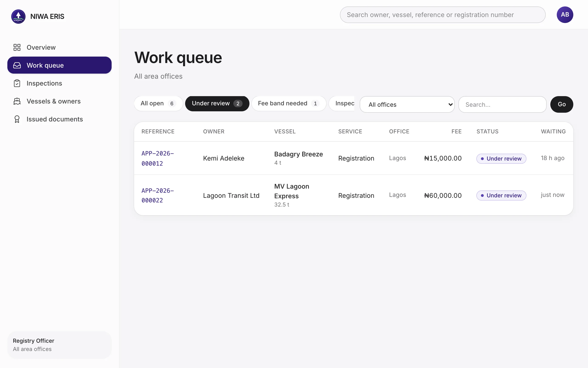Click the just now waiting value
Viewport: 588px width, 368px height.
pyautogui.click(x=553, y=195)
